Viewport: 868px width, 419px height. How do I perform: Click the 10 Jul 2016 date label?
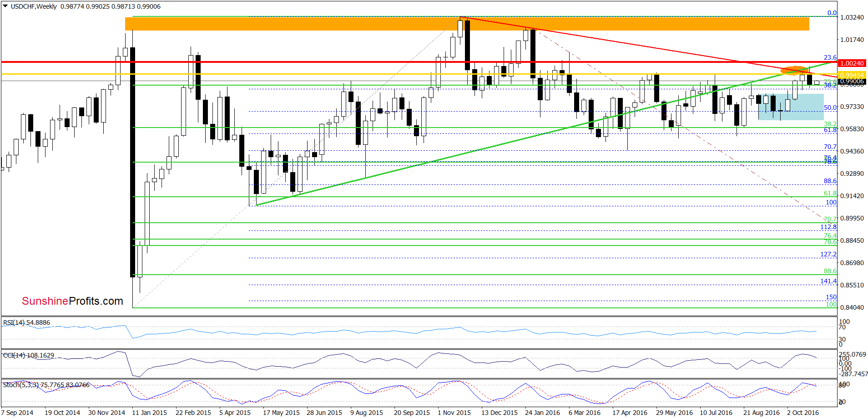[716, 413]
